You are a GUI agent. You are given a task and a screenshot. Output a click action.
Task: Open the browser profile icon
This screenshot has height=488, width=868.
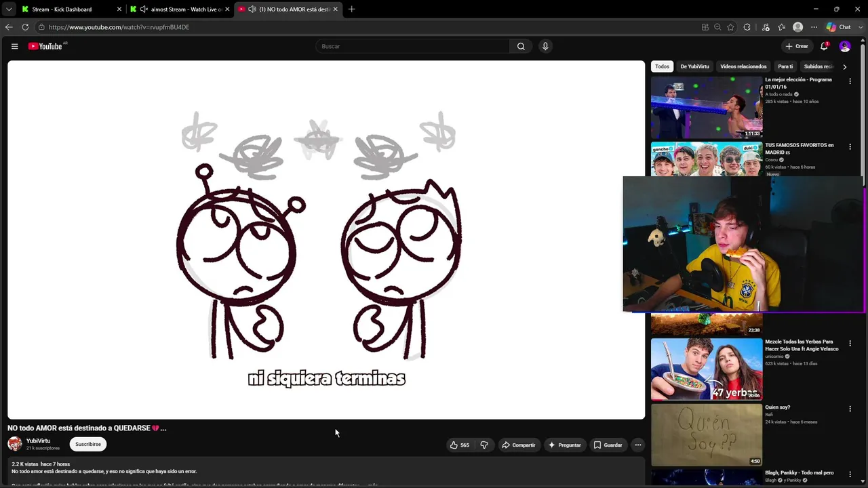[x=798, y=27]
